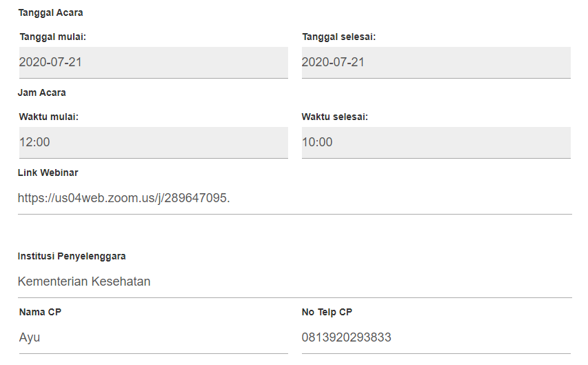Place cursor after the Kementerian Kesehatan text
588x365 pixels.
tap(152, 282)
